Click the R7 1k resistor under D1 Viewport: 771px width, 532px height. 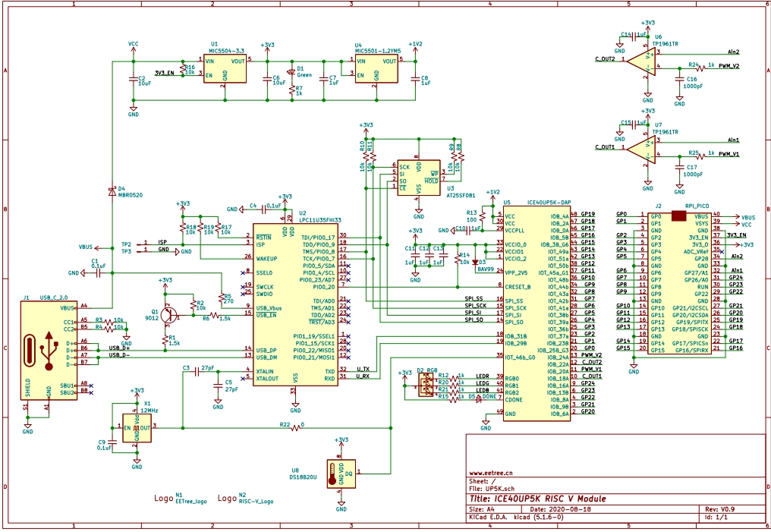(292, 90)
